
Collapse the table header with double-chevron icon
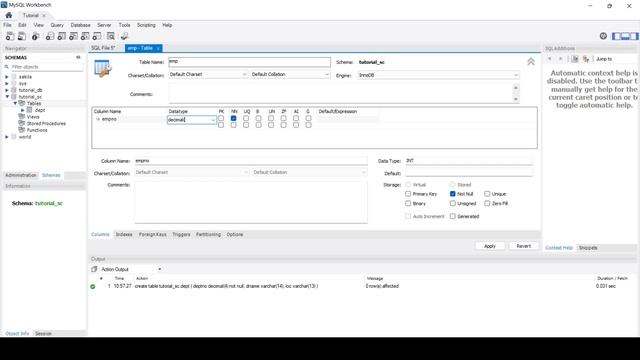pyautogui.click(x=531, y=62)
